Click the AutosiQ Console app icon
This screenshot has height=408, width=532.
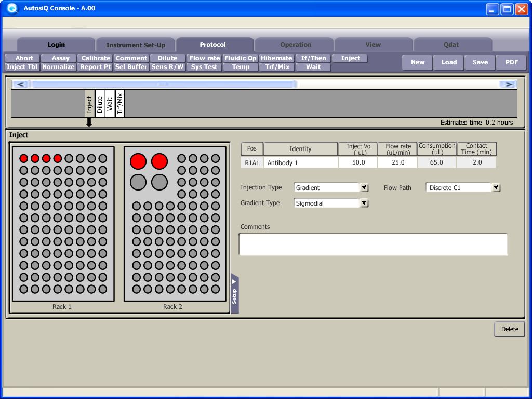pos(12,8)
